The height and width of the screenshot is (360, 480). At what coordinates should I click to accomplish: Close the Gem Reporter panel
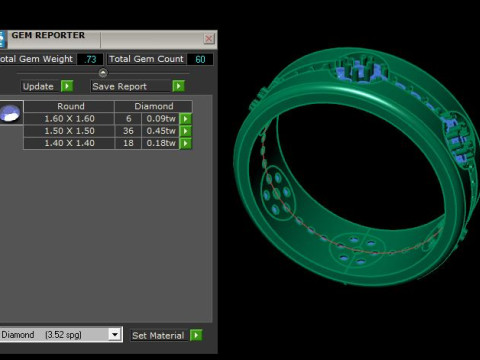[209, 39]
